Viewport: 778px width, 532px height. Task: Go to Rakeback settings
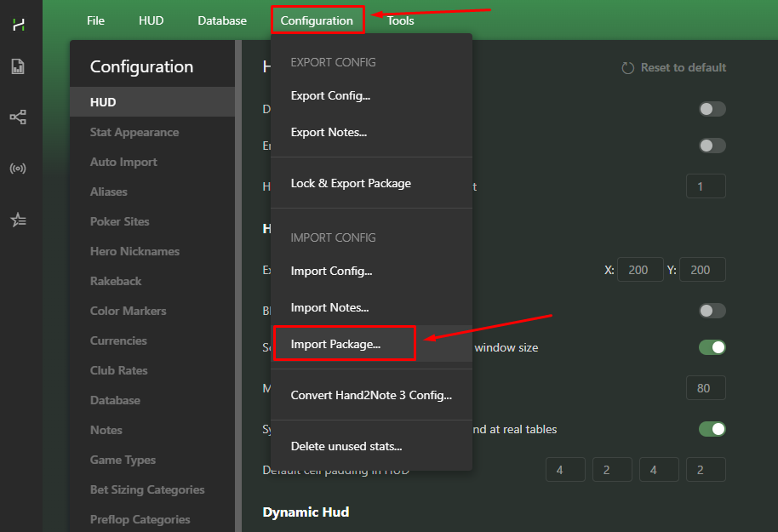152,281
